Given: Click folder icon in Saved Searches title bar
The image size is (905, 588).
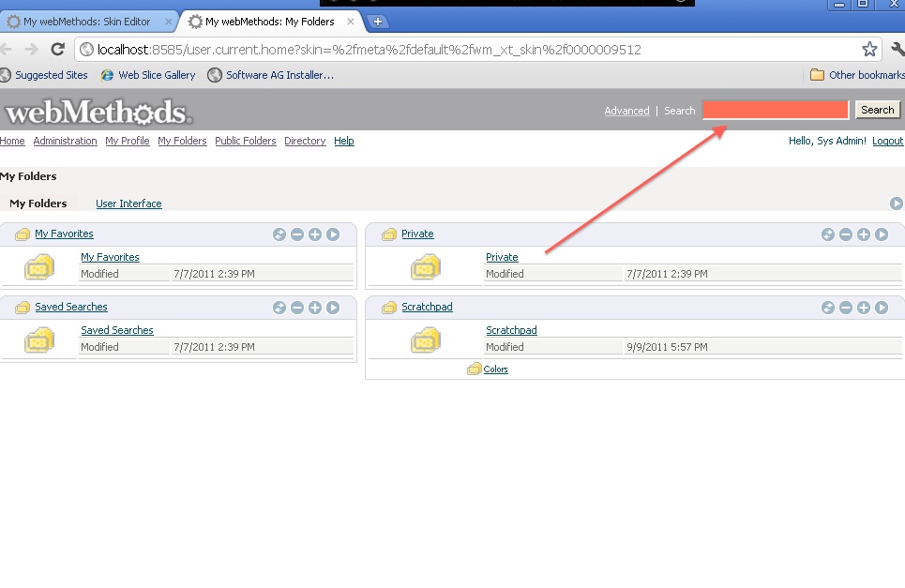Looking at the screenshot, I should (x=23, y=308).
